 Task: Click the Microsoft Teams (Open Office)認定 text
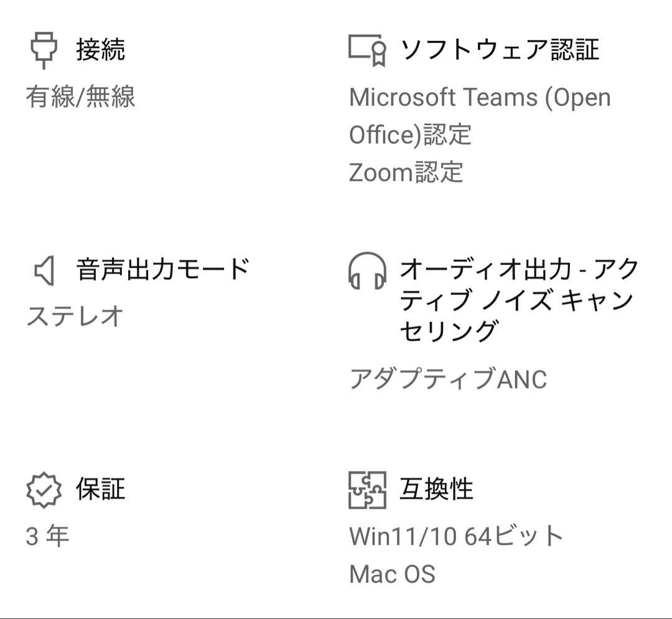point(479,116)
